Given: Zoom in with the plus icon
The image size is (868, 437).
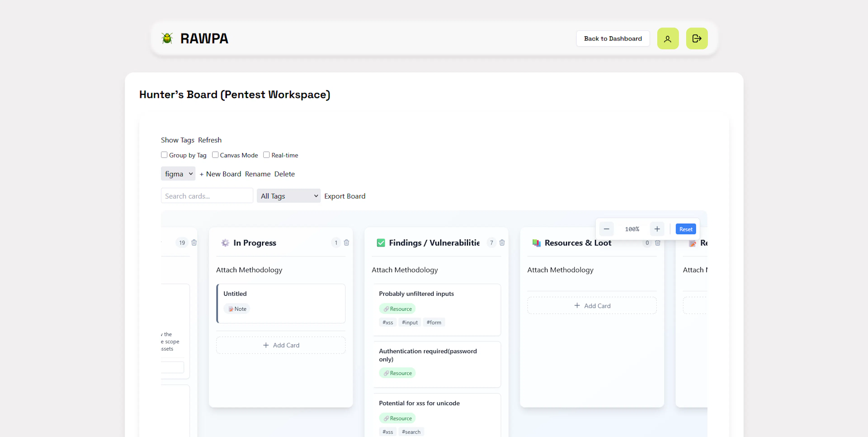Looking at the screenshot, I should pyautogui.click(x=657, y=229).
